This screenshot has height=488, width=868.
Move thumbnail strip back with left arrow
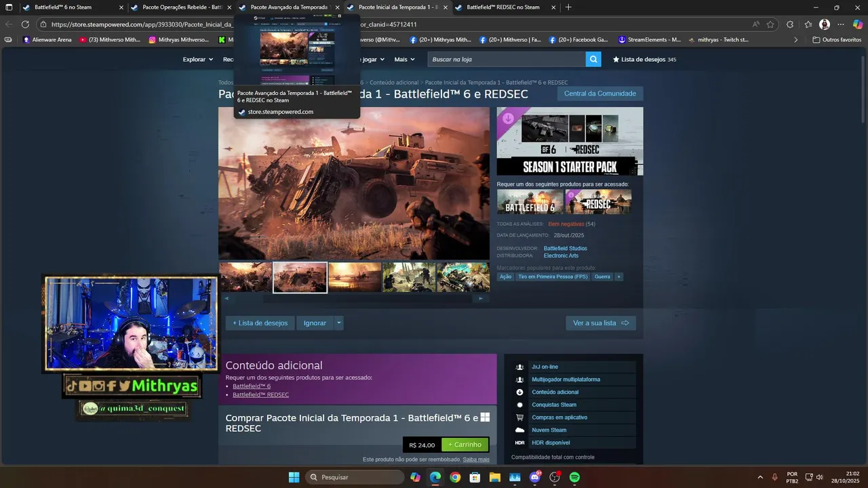[x=226, y=298]
